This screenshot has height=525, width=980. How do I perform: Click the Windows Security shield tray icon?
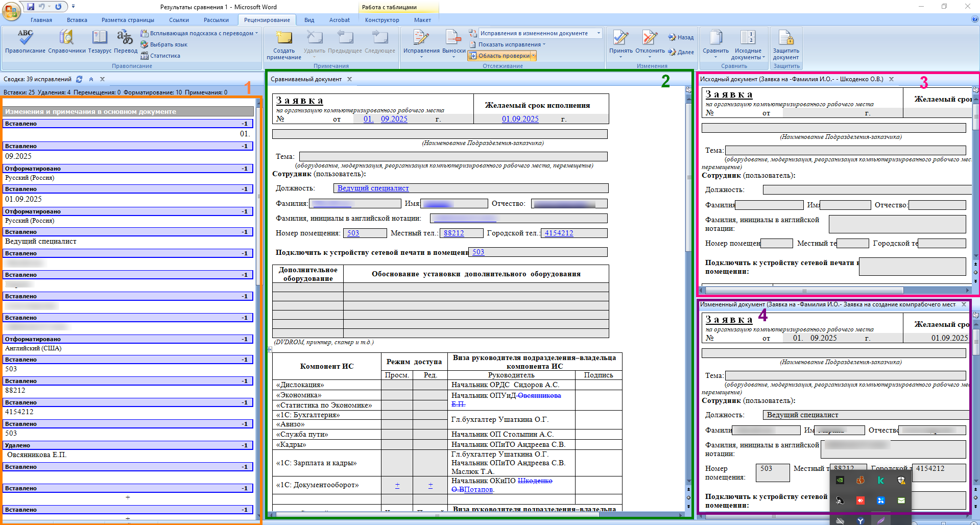tap(901, 480)
